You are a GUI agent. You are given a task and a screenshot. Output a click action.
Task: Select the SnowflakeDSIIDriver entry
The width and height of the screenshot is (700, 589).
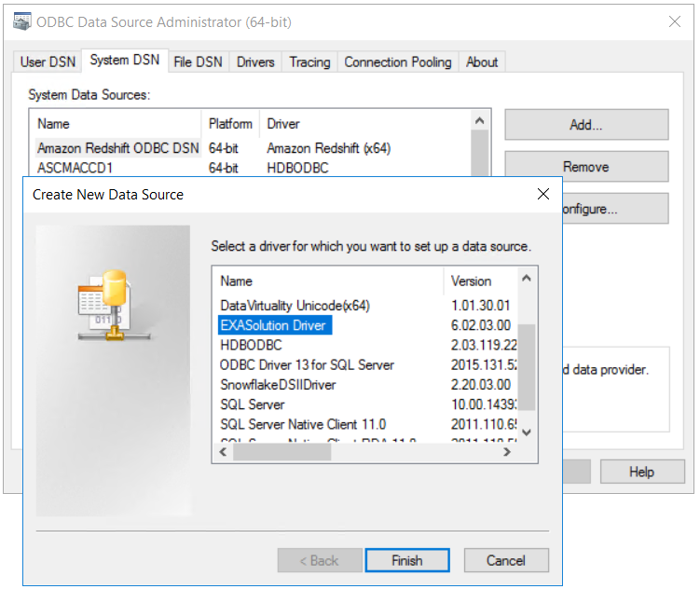(278, 384)
